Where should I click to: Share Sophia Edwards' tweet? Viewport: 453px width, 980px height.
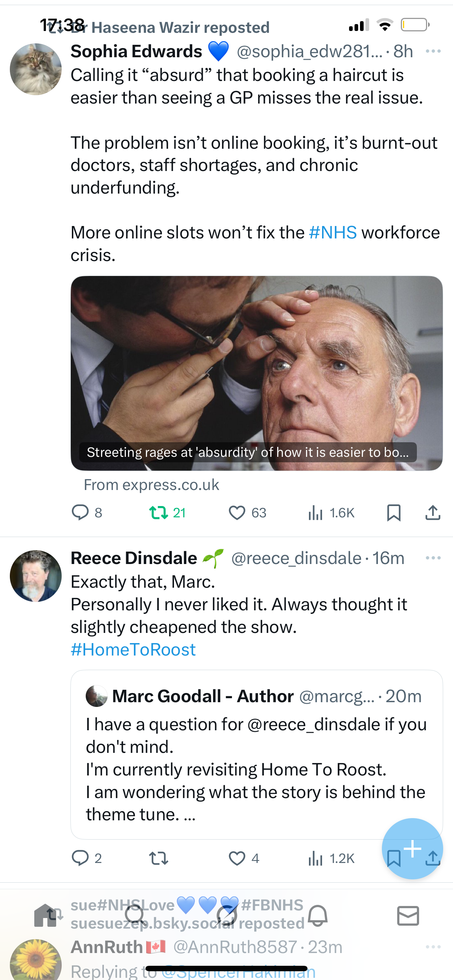point(433,513)
